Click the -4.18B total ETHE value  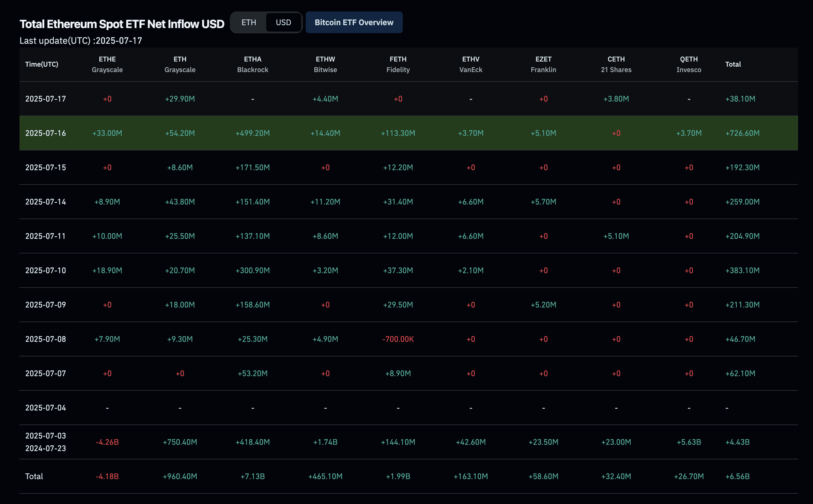point(107,477)
